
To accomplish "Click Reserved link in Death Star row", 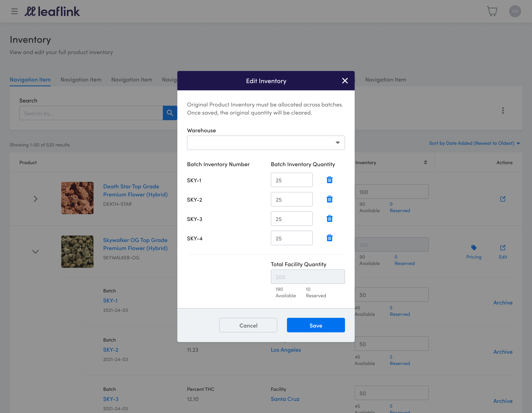I will [400, 211].
